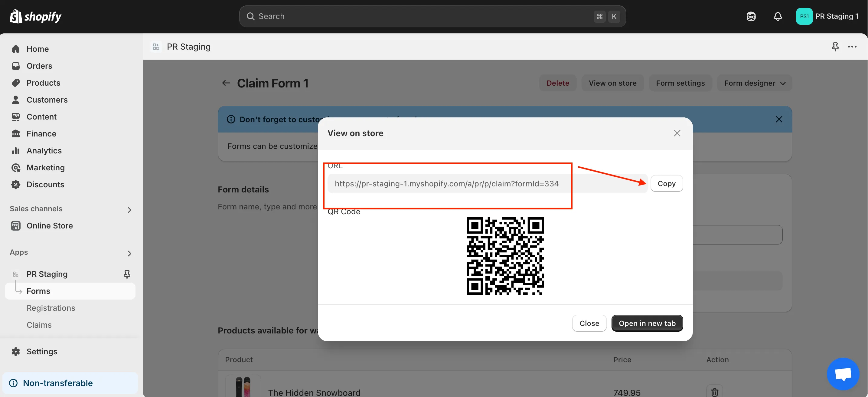Click the PR Staging app grid icon in the header
Screen dimensions: 868x397
156,47
